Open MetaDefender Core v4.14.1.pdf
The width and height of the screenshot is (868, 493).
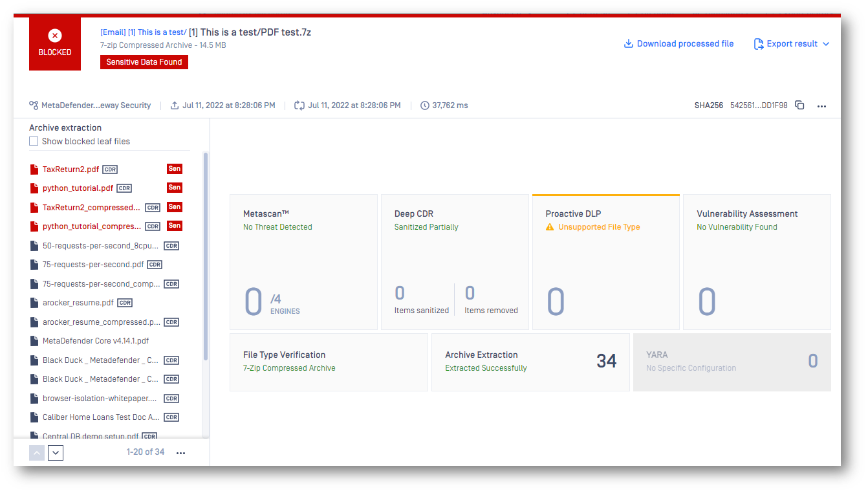click(96, 341)
